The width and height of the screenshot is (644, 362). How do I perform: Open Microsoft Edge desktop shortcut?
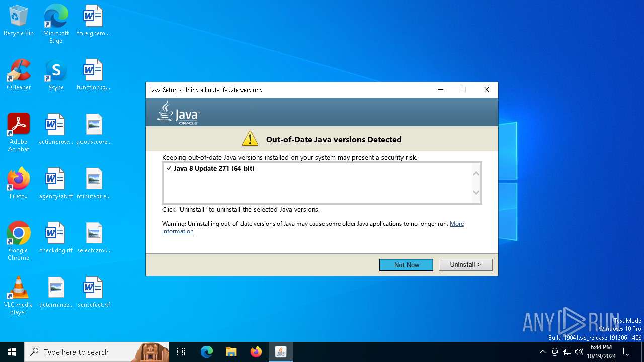(x=56, y=24)
